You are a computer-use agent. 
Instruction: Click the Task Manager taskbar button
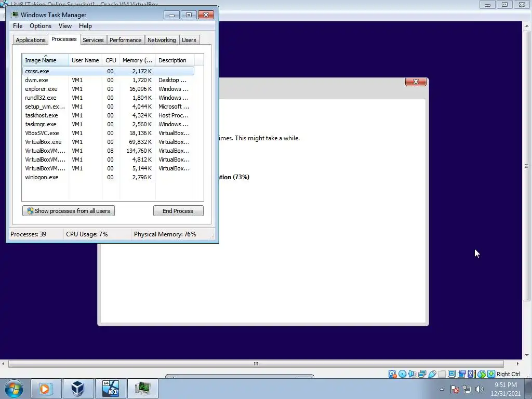(142, 389)
